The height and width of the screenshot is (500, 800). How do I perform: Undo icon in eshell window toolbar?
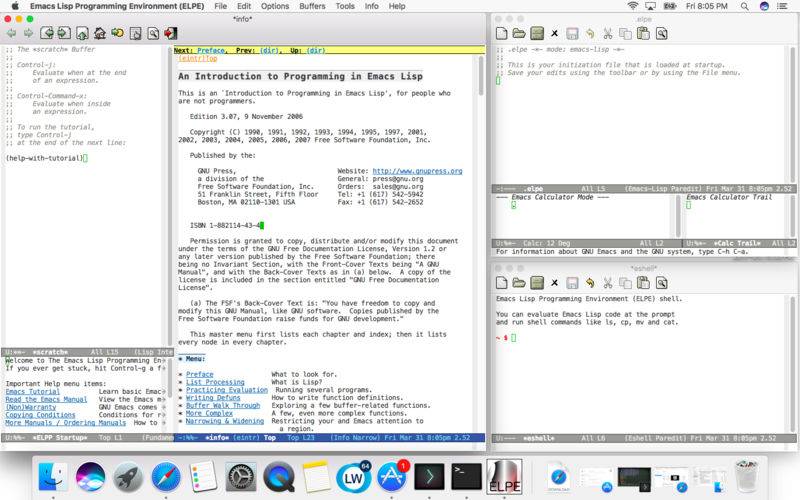[590, 283]
